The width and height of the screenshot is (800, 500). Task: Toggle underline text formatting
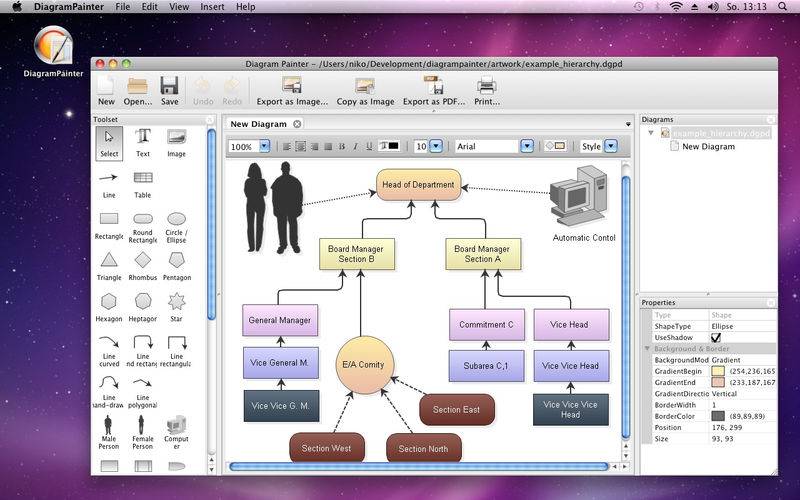369,146
